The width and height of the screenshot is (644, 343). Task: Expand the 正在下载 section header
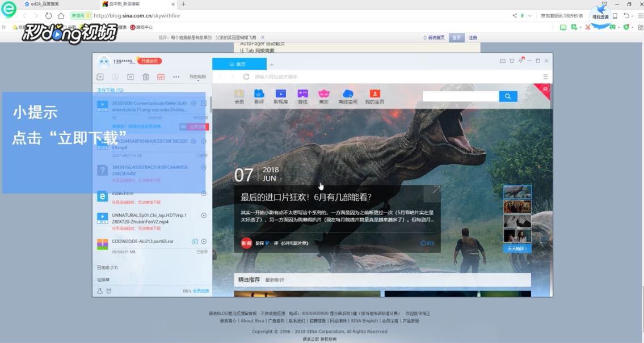pos(110,90)
